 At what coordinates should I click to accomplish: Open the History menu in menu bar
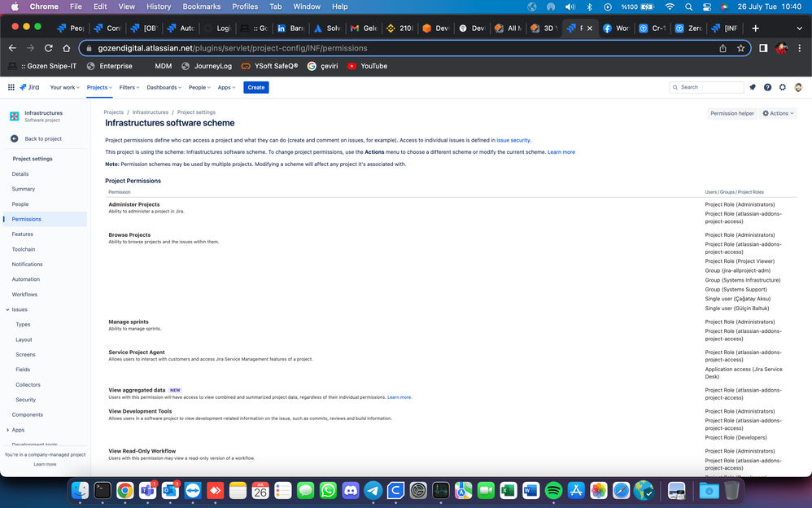tap(159, 7)
